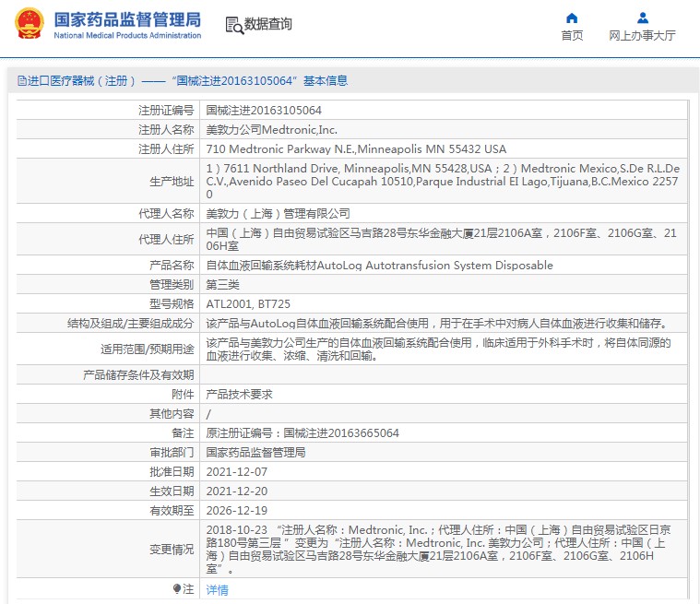Image resolution: width=700 pixels, height=604 pixels.
Task: Click the 网上办事大厅 user icon
Action: pyautogui.click(x=643, y=18)
